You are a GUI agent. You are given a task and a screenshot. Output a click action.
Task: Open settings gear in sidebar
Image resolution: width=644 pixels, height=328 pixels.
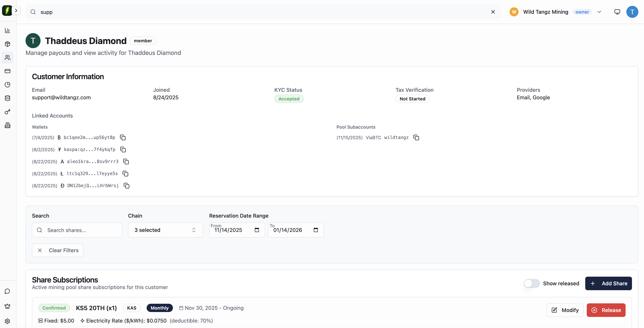(x=8, y=321)
